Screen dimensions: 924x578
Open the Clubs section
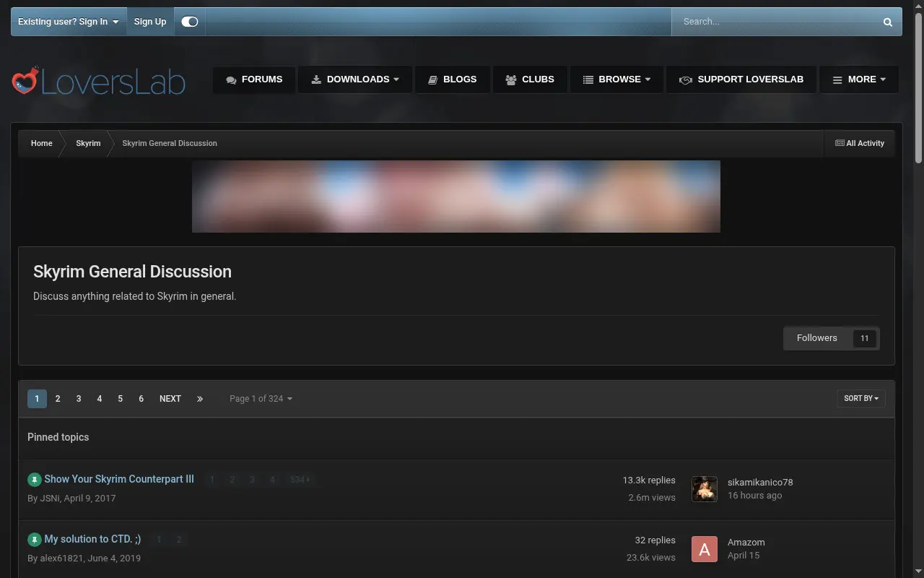pos(531,79)
